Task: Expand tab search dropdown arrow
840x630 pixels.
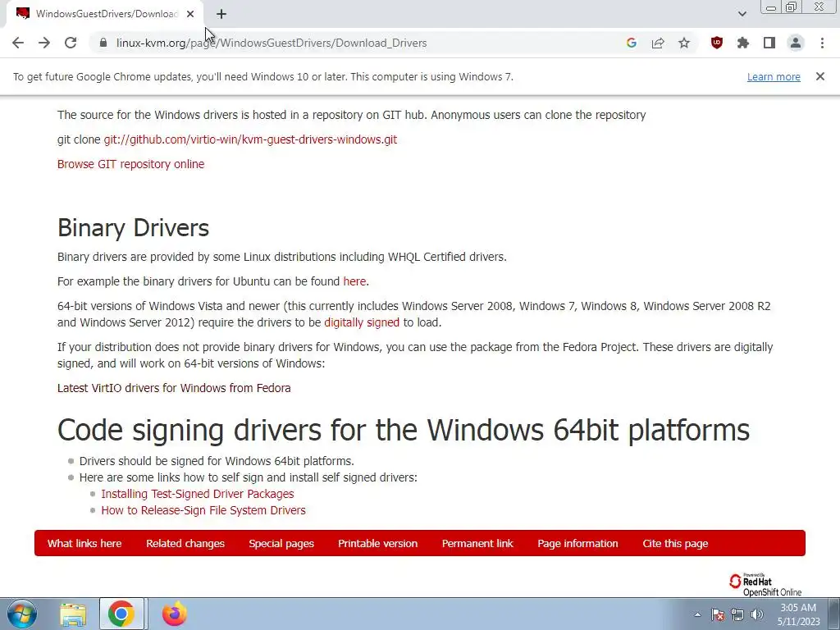Action: pos(742,14)
